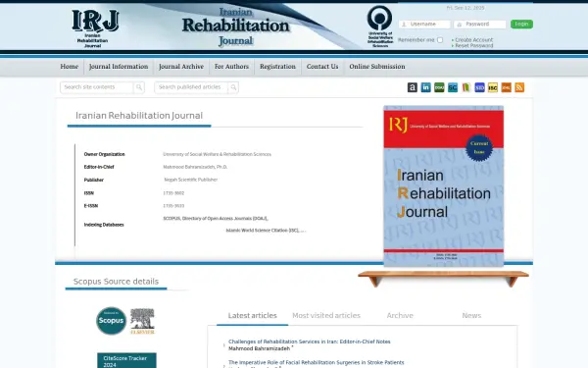Screen dimensions: 588x368
Task: Click the ISSN value 1735-3602
Action: (173, 193)
